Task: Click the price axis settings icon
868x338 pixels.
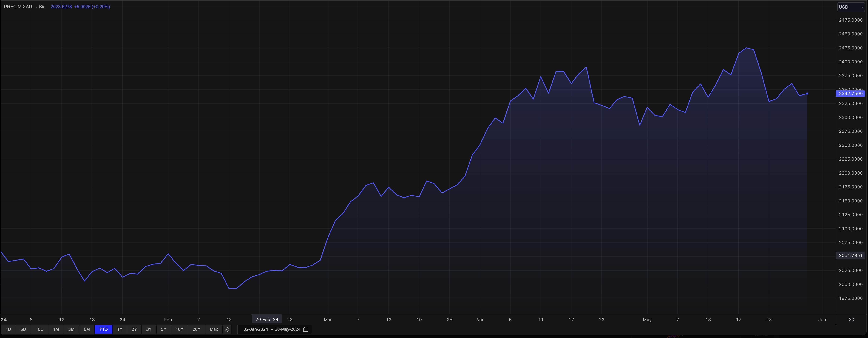Action: pyautogui.click(x=851, y=320)
